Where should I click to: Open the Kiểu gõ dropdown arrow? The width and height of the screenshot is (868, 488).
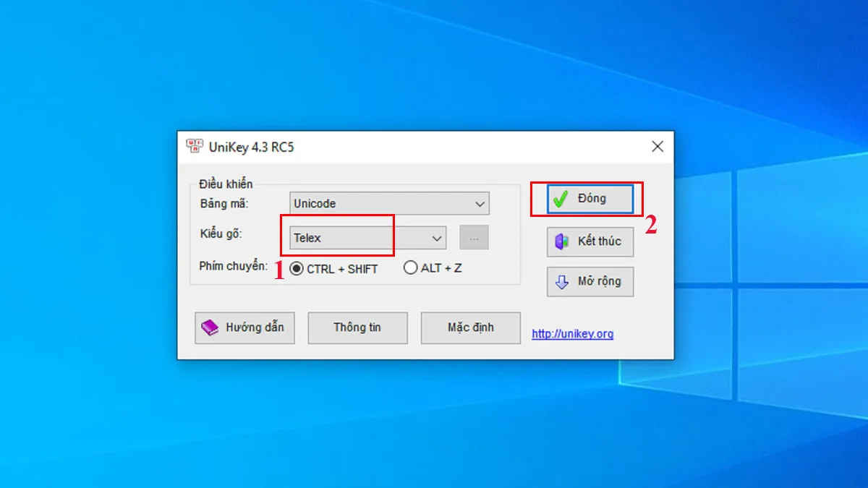(x=437, y=238)
